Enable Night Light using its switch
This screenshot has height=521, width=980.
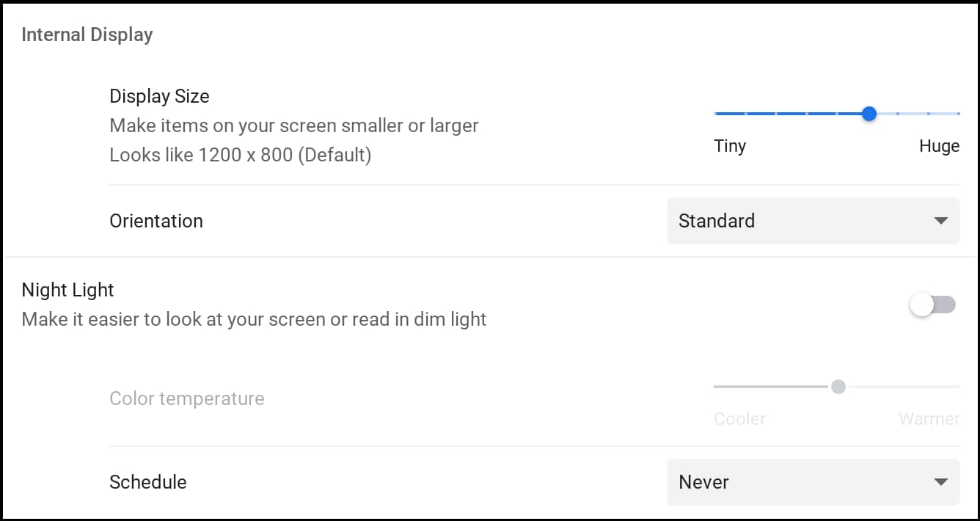click(x=932, y=304)
